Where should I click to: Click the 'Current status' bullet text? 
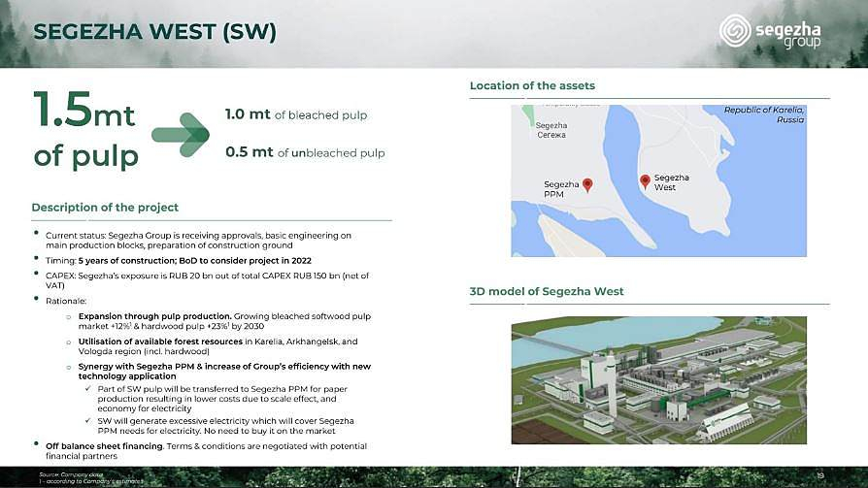pyautogui.click(x=198, y=241)
